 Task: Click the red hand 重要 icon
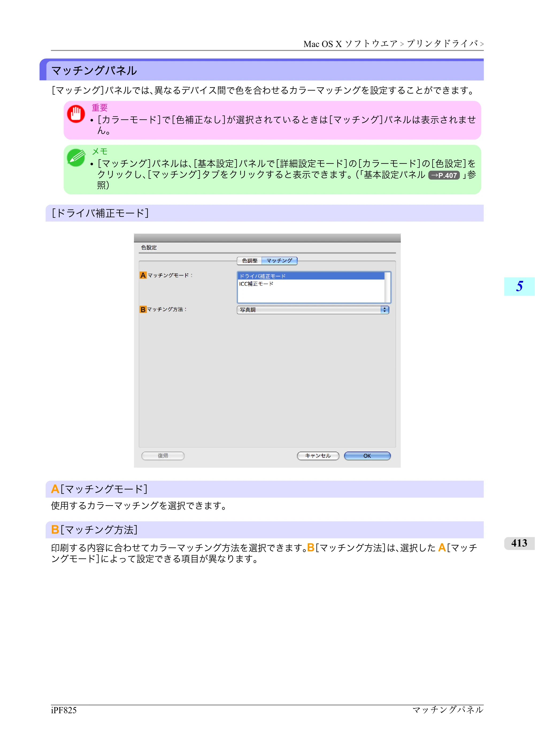(76, 114)
